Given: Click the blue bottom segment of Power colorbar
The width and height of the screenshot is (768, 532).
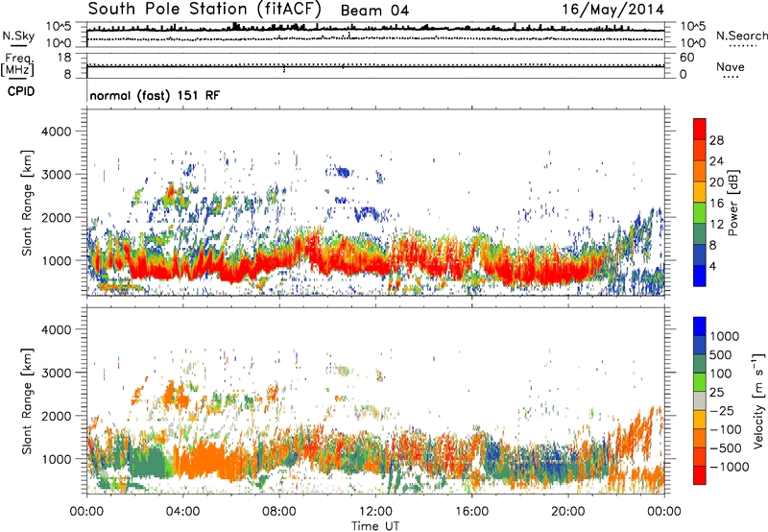Looking at the screenshot, I should 700,276.
